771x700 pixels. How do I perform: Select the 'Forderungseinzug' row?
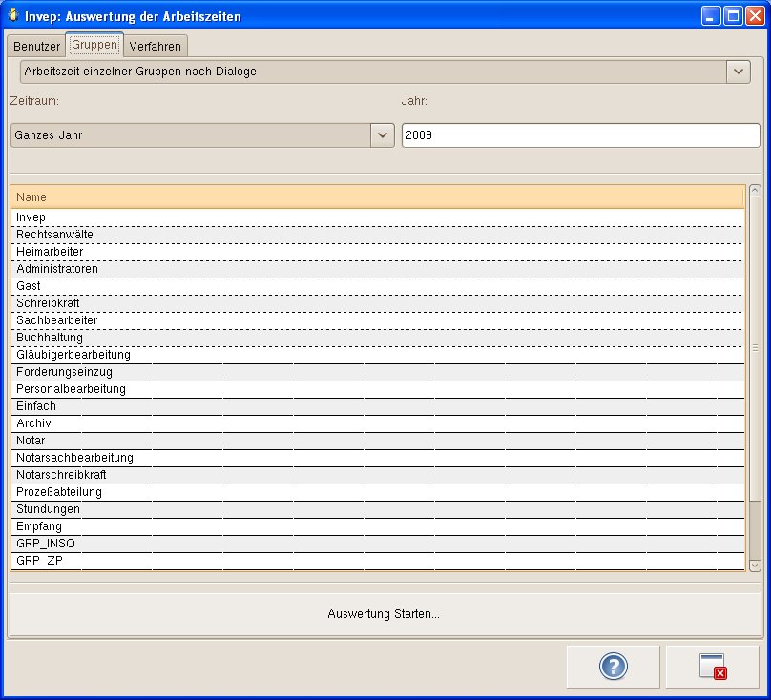pyautogui.click(x=377, y=372)
